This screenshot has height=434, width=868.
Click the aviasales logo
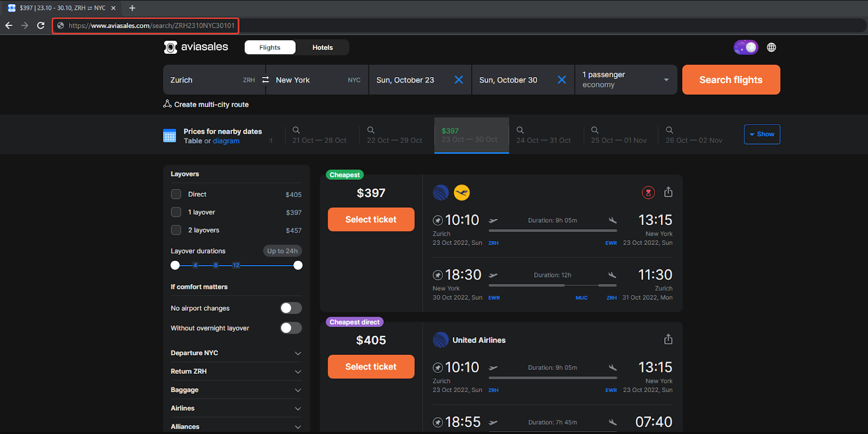click(x=196, y=47)
